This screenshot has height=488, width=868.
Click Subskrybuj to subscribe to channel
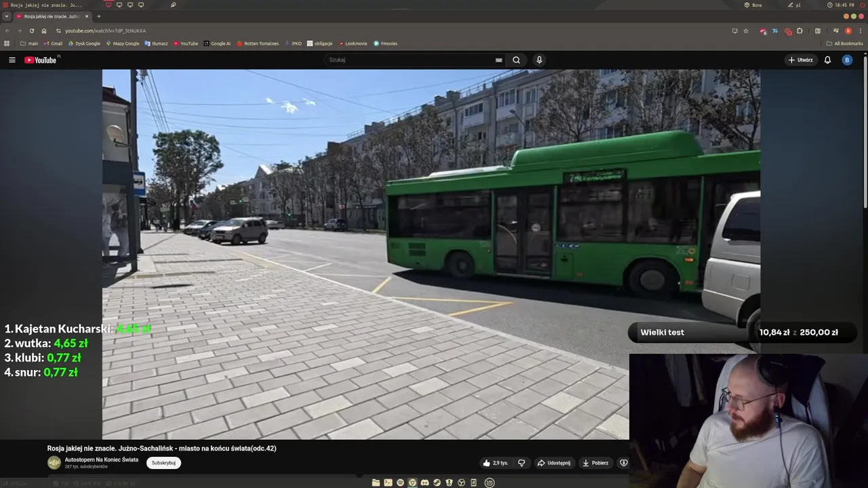[x=163, y=463]
